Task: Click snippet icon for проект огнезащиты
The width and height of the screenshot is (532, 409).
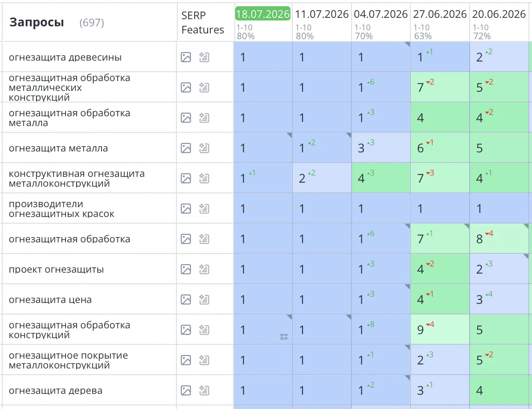Action: 204,269
